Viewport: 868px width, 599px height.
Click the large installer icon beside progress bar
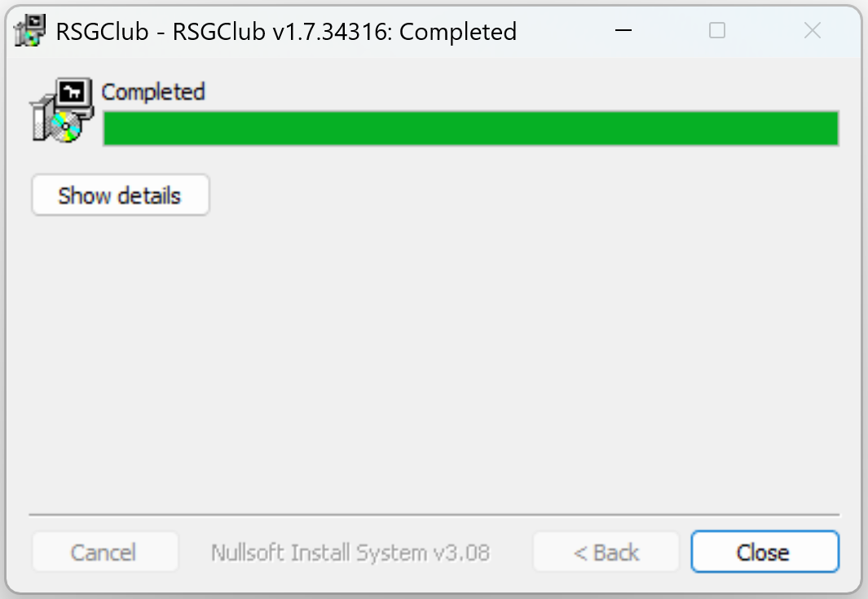62,110
